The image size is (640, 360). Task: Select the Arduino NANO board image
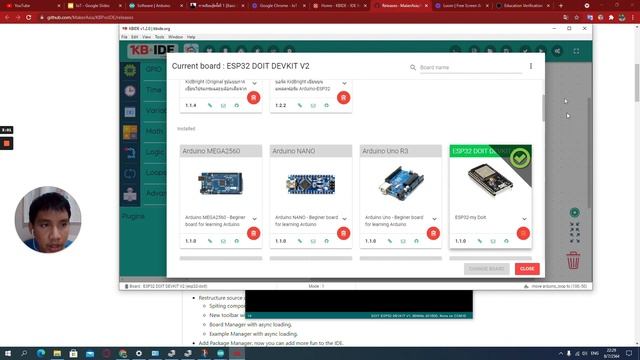(311, 184)
